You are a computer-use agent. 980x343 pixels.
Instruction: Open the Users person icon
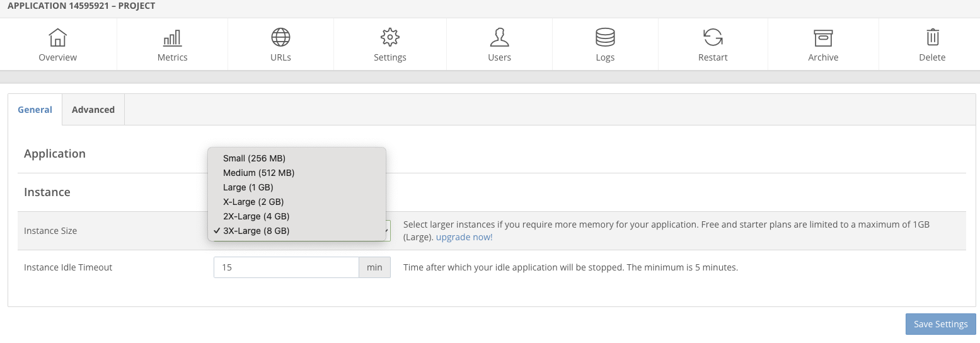pos(499,38)
